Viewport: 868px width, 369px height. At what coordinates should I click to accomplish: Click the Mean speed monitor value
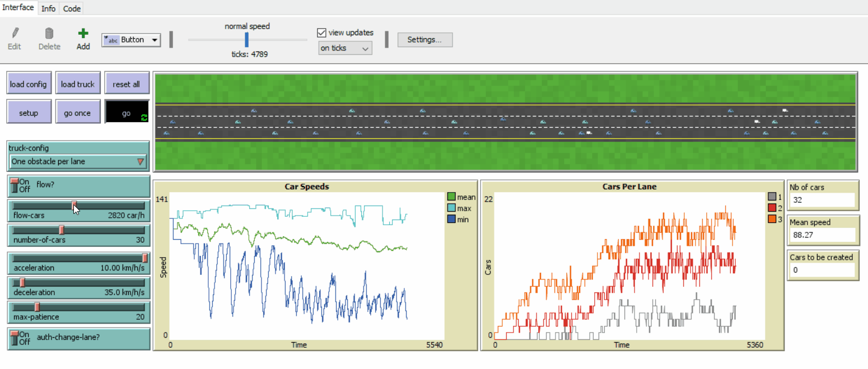[822, 235]
